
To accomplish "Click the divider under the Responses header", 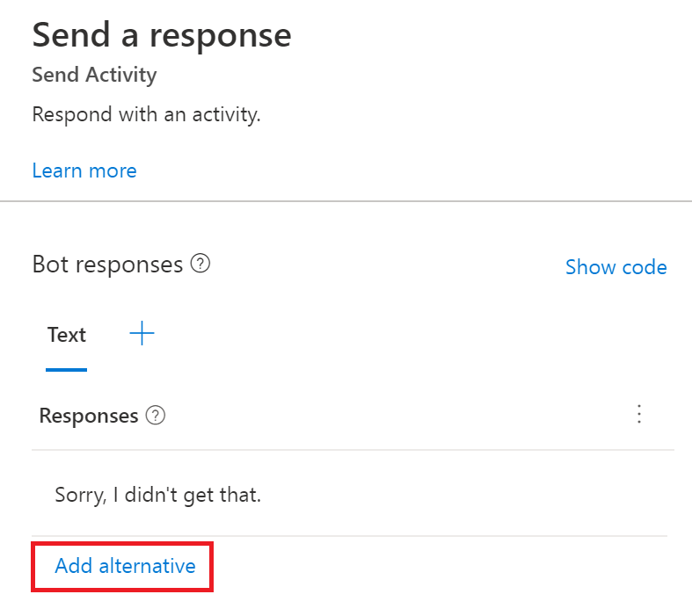I will coord(352,450).
